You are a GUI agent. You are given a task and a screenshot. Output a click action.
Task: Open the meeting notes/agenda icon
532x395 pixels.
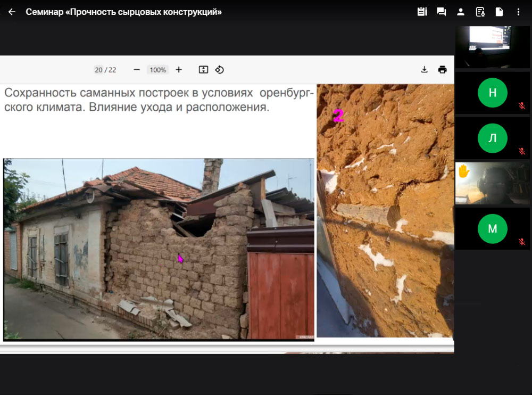coord(422,12)
